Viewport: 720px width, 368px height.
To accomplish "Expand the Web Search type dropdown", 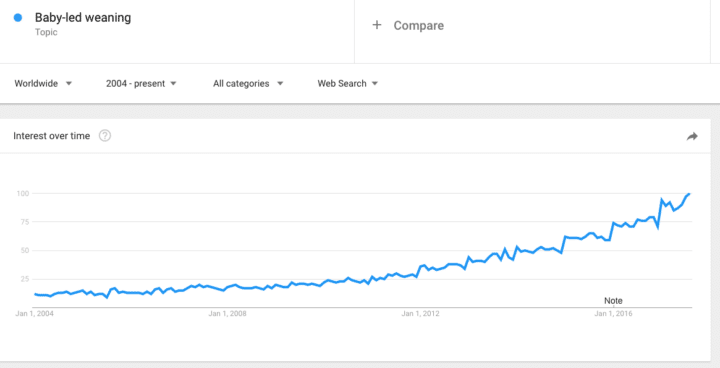I will click(x=348, y=84).
